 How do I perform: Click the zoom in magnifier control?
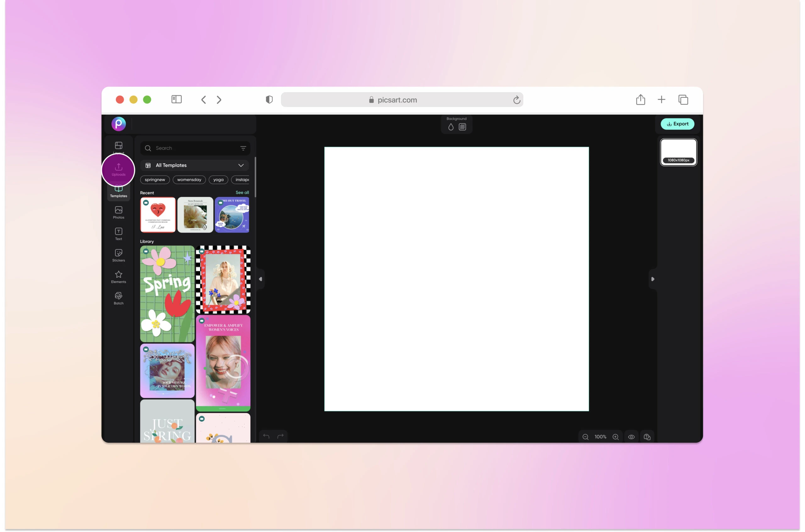(x=616, y=437)
